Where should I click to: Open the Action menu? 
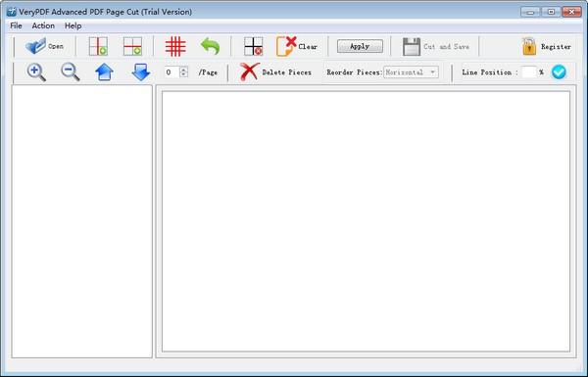pyautogui.click(x=43, y=25)
